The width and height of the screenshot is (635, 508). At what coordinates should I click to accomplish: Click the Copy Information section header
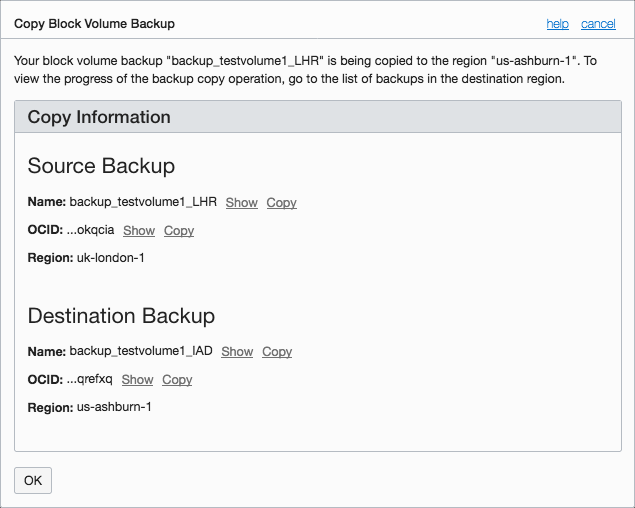click(99, 117)
